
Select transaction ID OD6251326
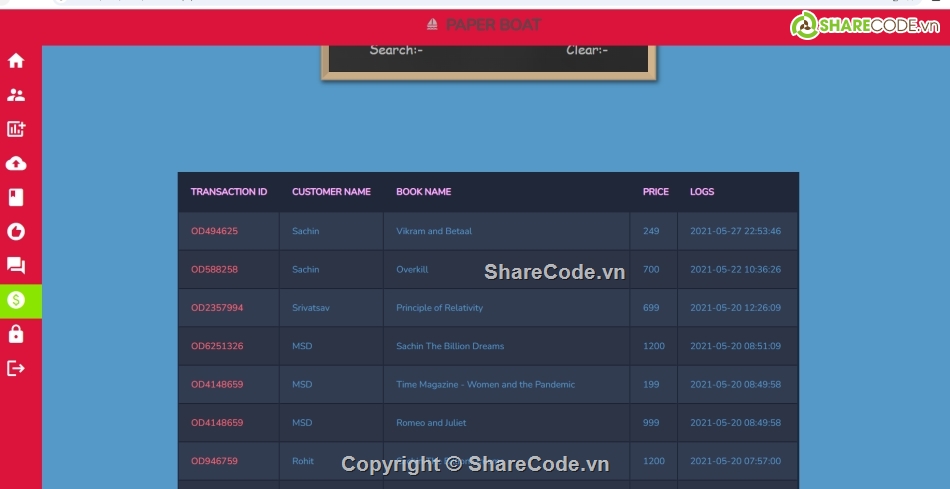217,346
